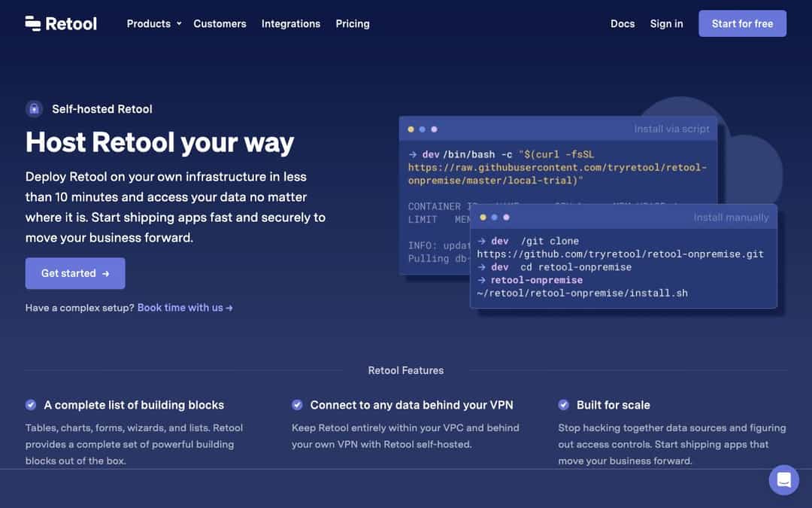Click the yellow dot in Install via script window
The image size is (812, 508).
click(x=411, y=129)
